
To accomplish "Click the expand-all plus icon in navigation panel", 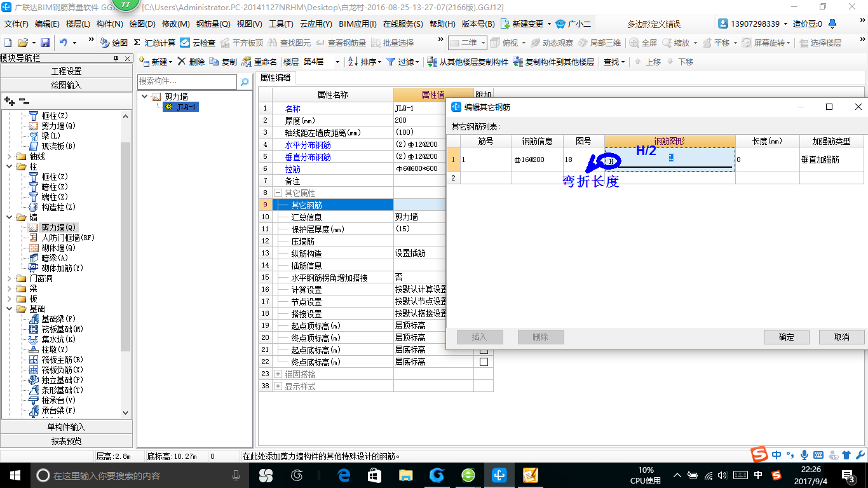I will pyautogui.click(x=9, y=101).
